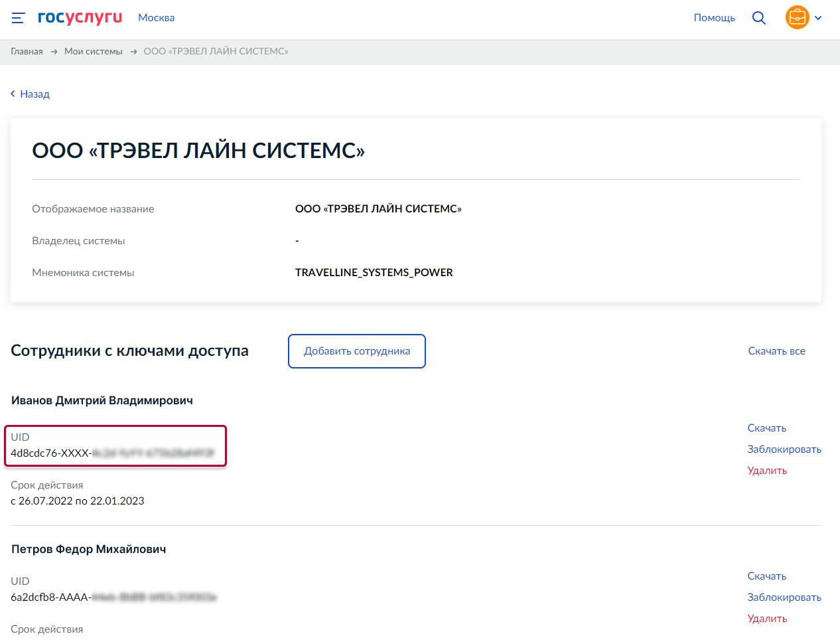Image resolution: width=840 pixels, height=640 pixels.
Task: Click the large ООО «ТРЭВЕЛ ЛАЙН СИСТЕМС» page title
Action: tap(198, 151)
